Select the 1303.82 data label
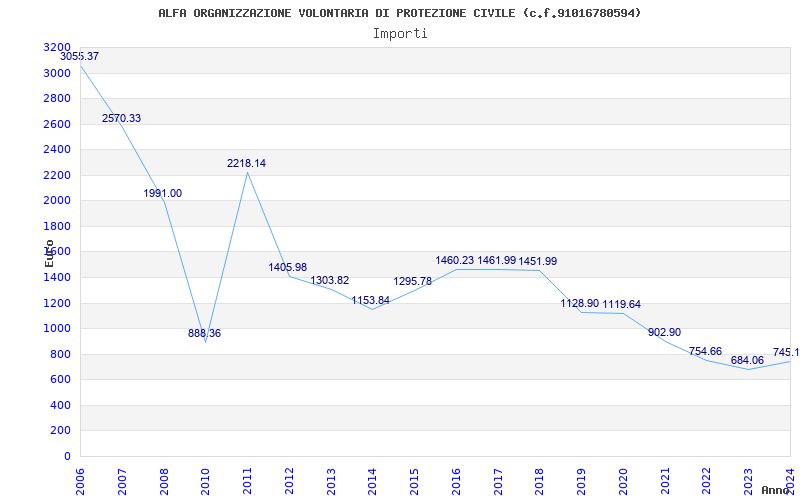 tap(330, 281)
